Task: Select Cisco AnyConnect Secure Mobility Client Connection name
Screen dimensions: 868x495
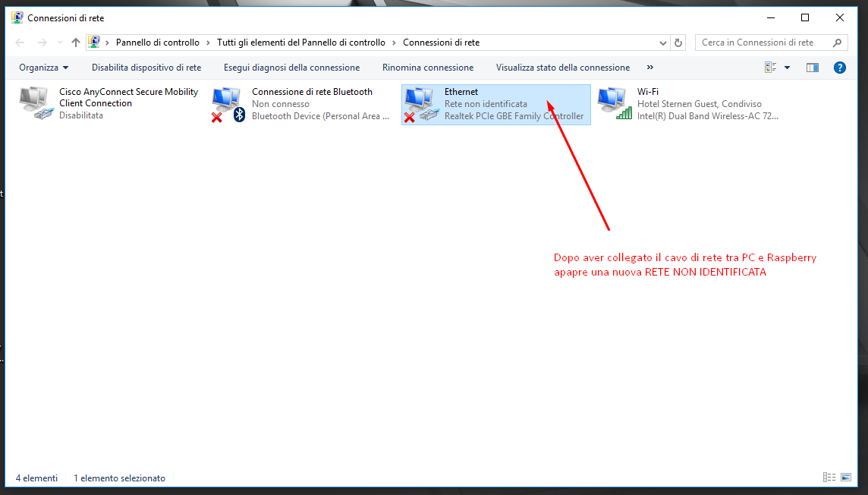Action: point(128,97)
